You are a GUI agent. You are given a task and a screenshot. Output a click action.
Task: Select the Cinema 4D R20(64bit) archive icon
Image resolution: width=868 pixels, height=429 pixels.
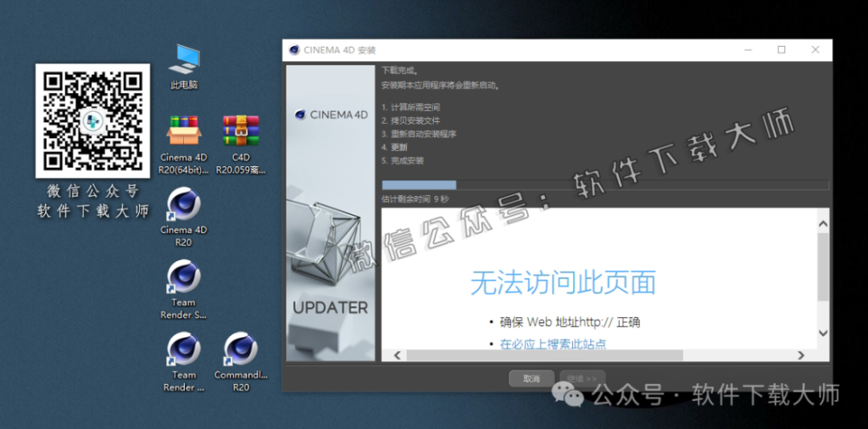pyautogui.click(x=184, y=144)
